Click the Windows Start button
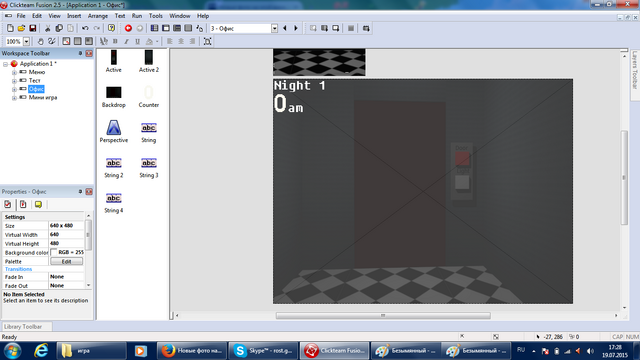Screen dimensions: 640x360 [x=12, y=351]
